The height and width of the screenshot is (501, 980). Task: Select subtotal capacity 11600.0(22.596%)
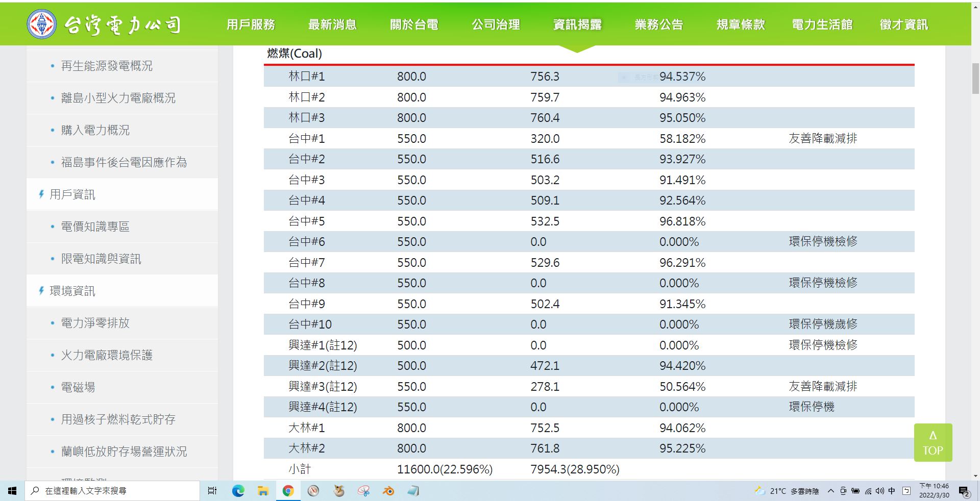point(445,469)
